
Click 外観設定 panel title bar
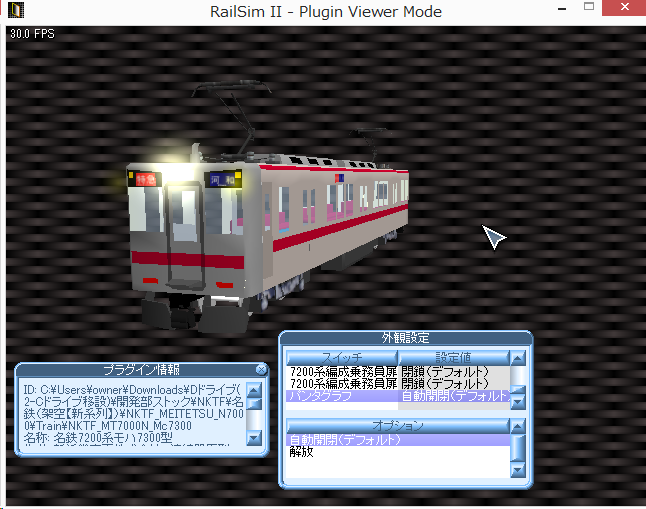pyautogui.click(x=405, y=338)
